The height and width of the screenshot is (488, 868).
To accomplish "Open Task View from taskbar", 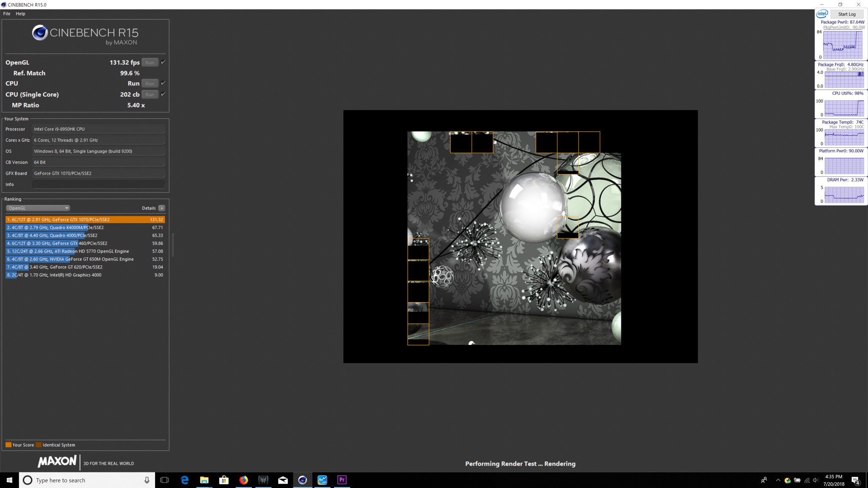I will coord(164,480).
